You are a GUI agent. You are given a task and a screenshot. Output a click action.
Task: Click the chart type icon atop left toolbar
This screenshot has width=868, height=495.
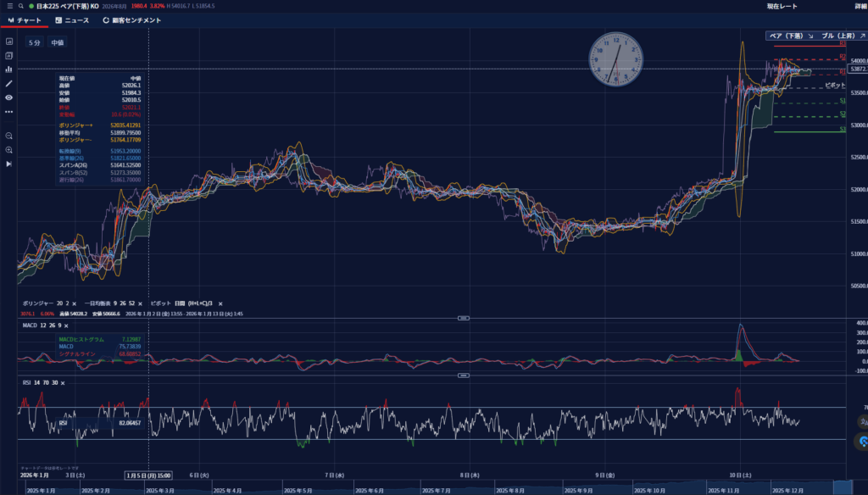pos(9,42)
